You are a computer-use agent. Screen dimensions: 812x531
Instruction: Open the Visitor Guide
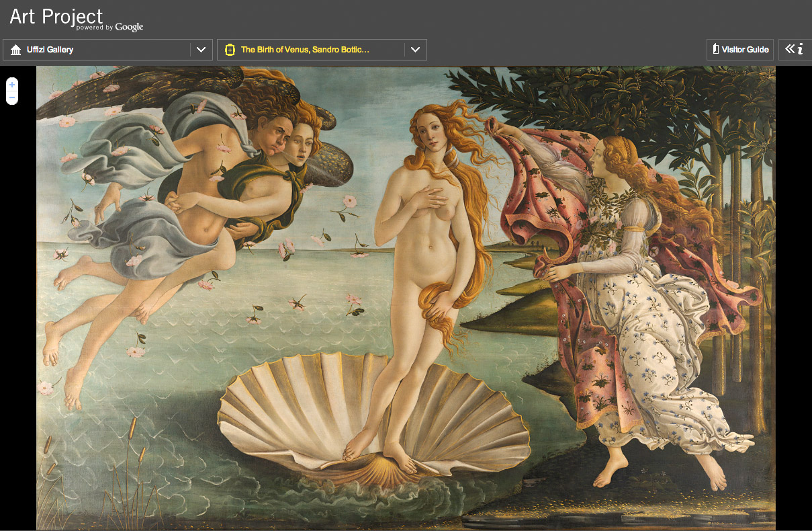tap(745, 50)
